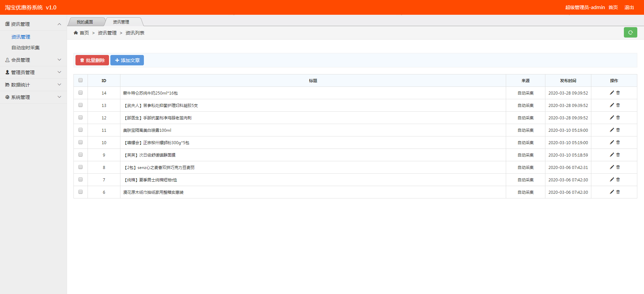Click 退出 to log out

click(629, 7)
